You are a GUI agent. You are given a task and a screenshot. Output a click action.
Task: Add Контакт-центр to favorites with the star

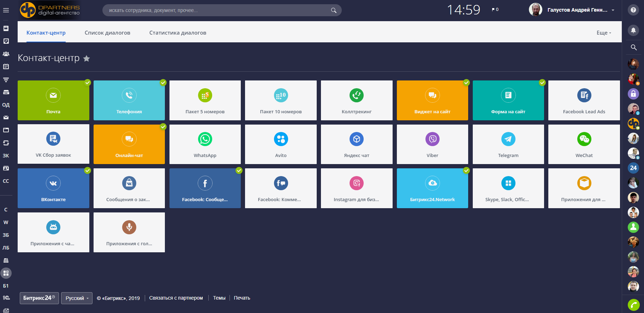point(87,59)
